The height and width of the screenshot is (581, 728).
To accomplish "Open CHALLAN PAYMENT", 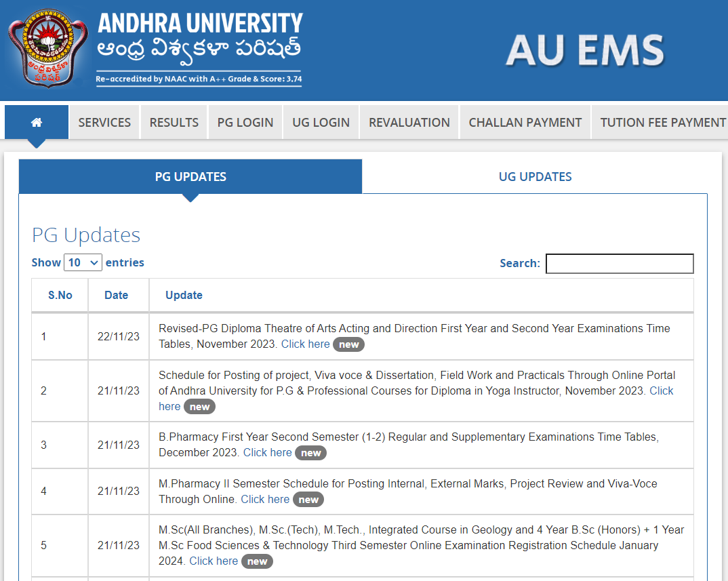I will click(x=525, y=122).
